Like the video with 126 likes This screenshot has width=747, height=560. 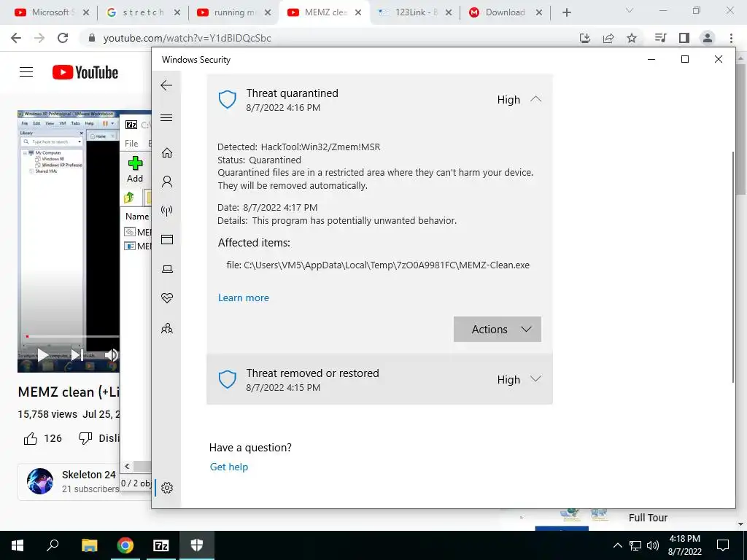[x=43, y=438]
